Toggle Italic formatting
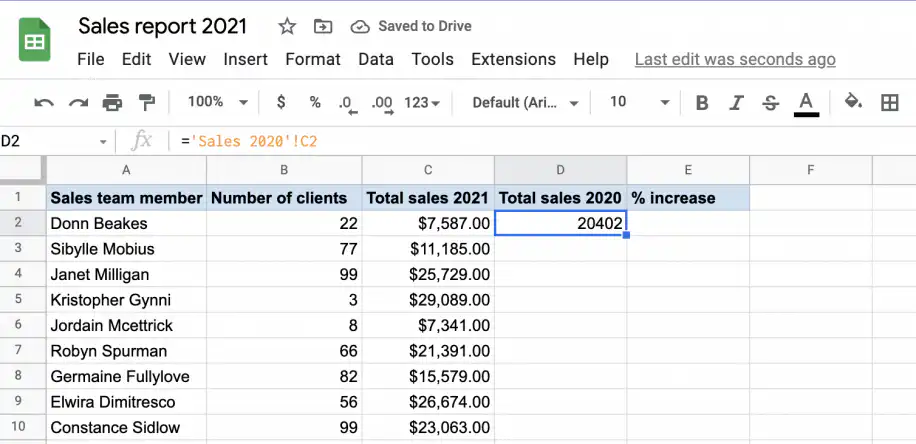Screen dimensions: 916x444 [x=736, y=103]
